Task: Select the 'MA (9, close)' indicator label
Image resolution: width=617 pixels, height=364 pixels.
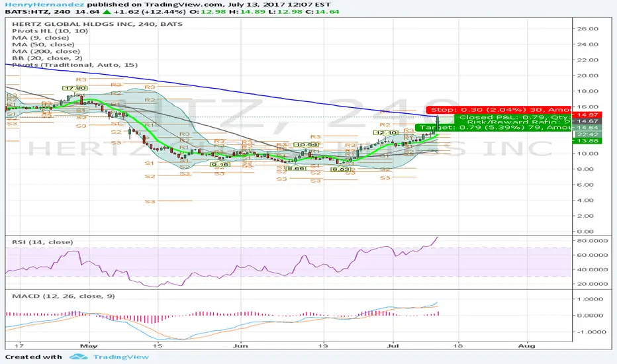Action: (40, 38)
